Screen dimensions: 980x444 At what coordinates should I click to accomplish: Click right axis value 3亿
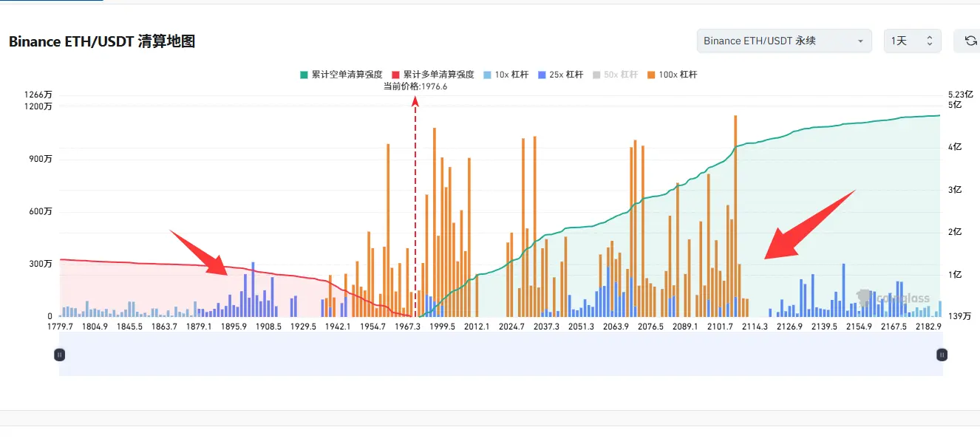click(955, 190)
